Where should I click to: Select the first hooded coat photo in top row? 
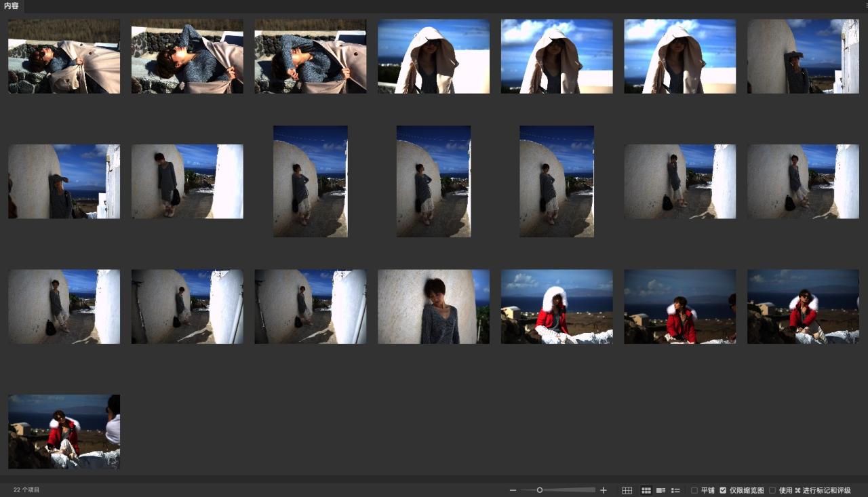click(x=433, y=56)
